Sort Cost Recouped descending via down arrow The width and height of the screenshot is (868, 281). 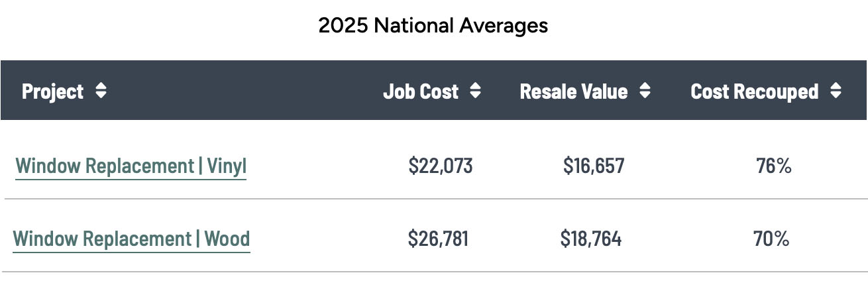click(x=836, y=95)
